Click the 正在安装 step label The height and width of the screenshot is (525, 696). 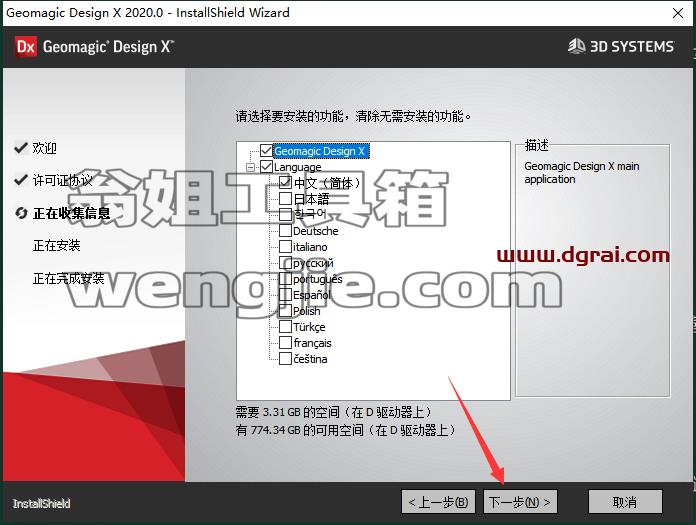56,245
